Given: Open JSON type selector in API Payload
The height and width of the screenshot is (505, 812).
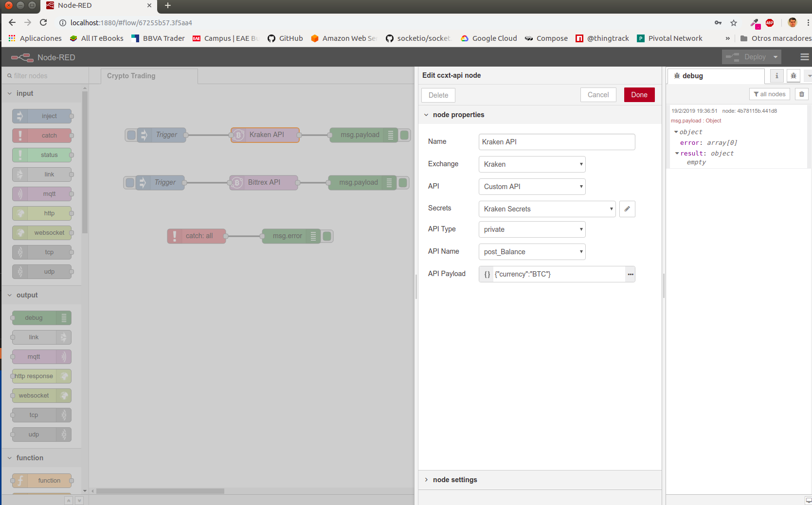Looking at the screenshot, I should 487,274.
